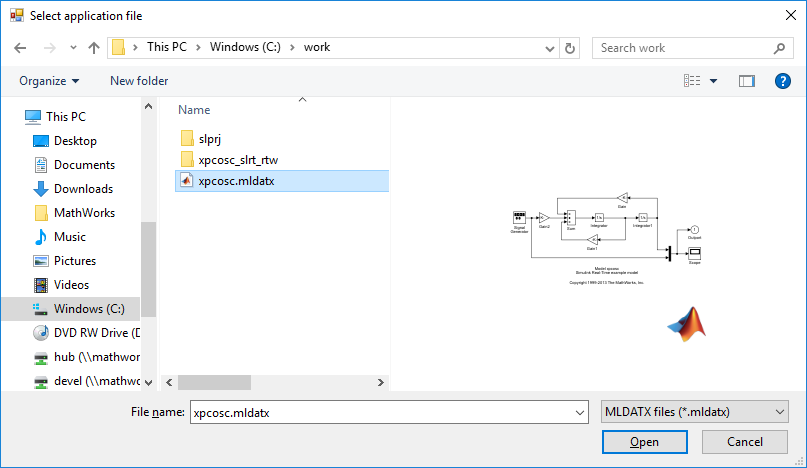The width and height of the screenshot is (807, 468).
Task: Open the recent locations dropdown arrow
Action: (x=73, y=48)
